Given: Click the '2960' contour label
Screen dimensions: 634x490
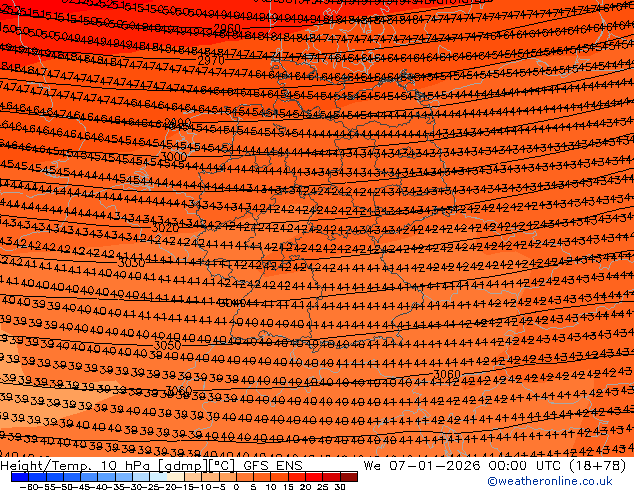Looking at the screenshot, I should (x=226, y=29).
